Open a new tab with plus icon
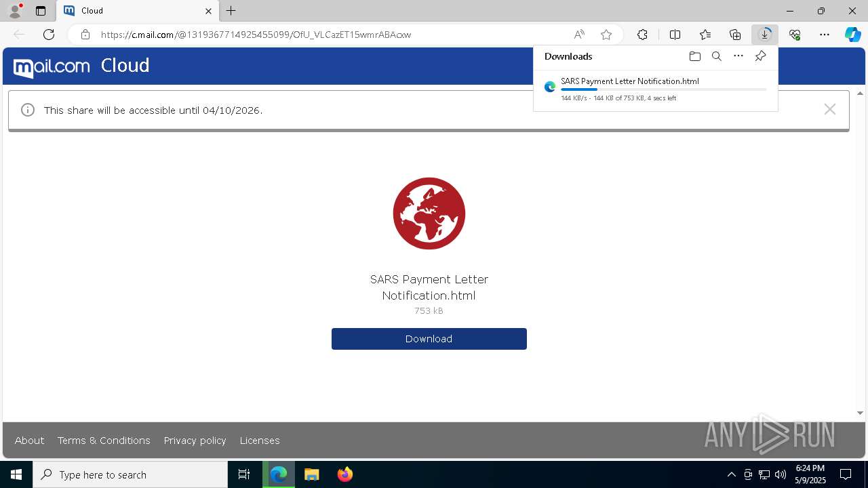This screenshot has width=868, height=488. [231, 11]
